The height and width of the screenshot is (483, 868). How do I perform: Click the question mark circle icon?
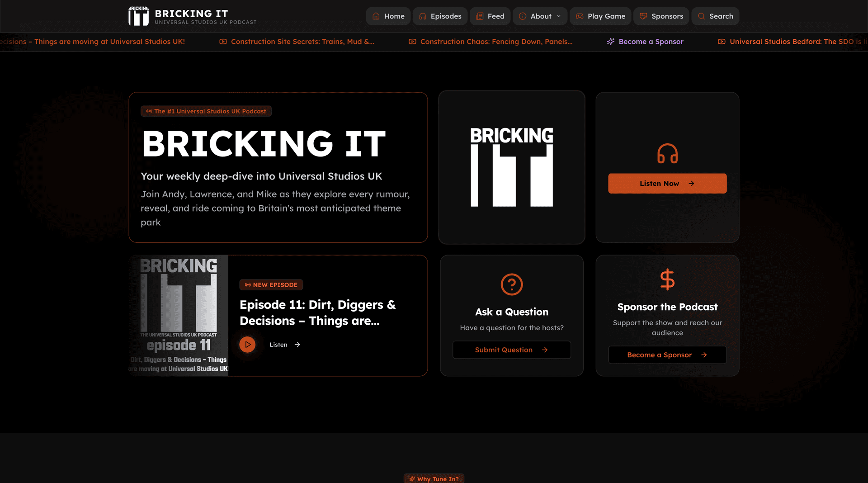point(511,284)
